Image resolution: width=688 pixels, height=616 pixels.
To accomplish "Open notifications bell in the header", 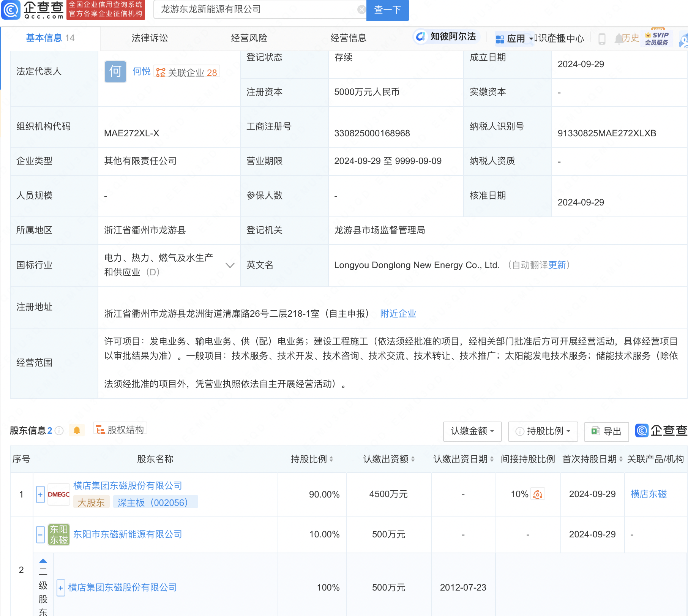I will point(619,38).
